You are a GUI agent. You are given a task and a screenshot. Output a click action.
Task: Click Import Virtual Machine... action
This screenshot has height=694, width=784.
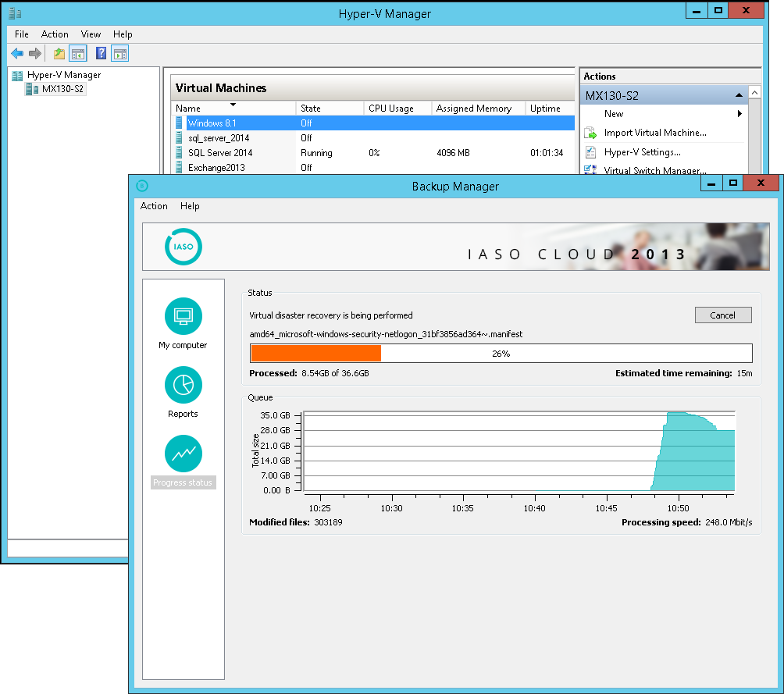[x=655, y=133]
